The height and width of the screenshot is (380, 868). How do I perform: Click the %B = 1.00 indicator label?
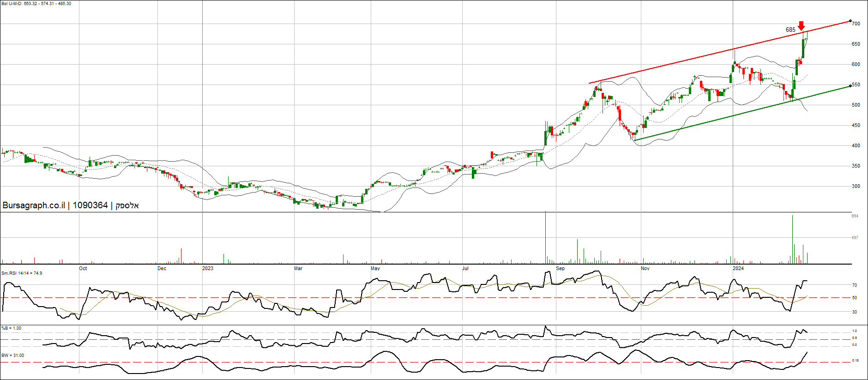(12, 328)
